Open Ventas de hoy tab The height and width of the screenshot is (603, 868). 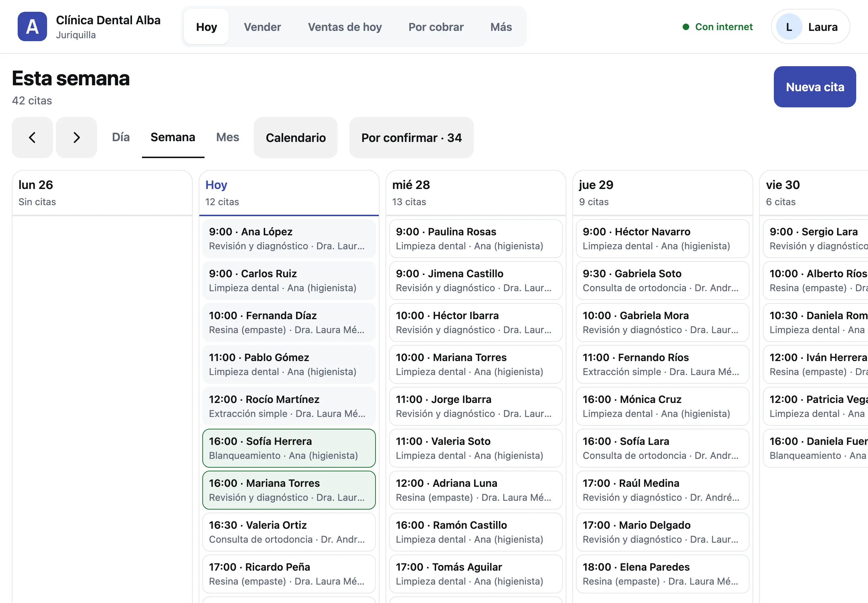click(x=345, y=27)
